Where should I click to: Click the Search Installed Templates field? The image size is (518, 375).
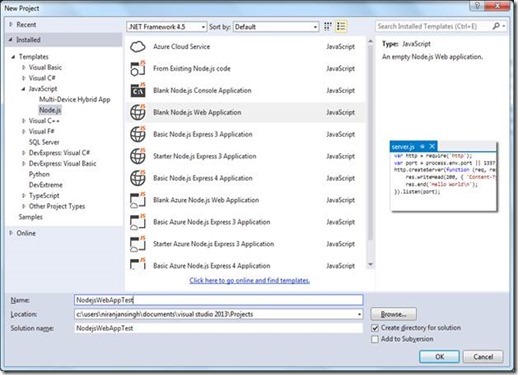coord(433,26)
